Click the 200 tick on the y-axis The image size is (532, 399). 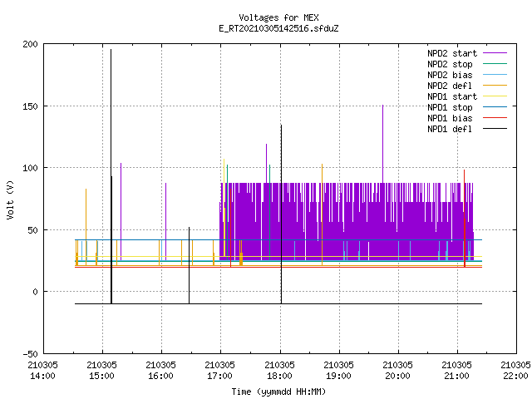coord(30,44)
